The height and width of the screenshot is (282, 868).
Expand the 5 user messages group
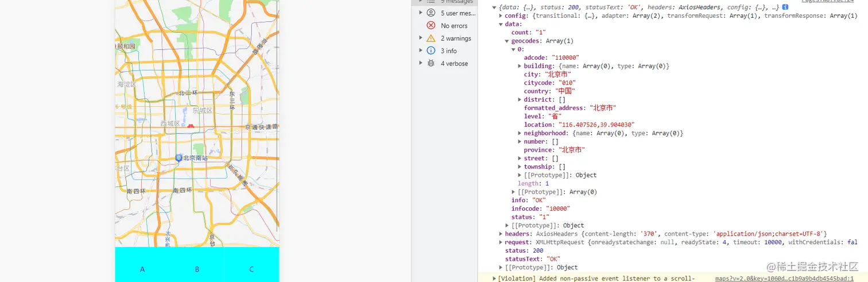coord(420,13)
